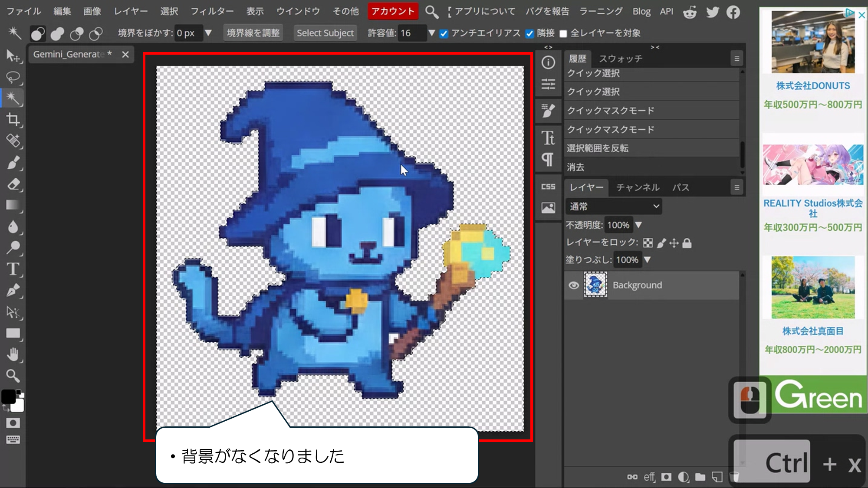This screenshot has width=868, height=488.
Task: Toggle the アンチエイリアス checkbox
Action: pyautogui.click(x=444, y=34)
